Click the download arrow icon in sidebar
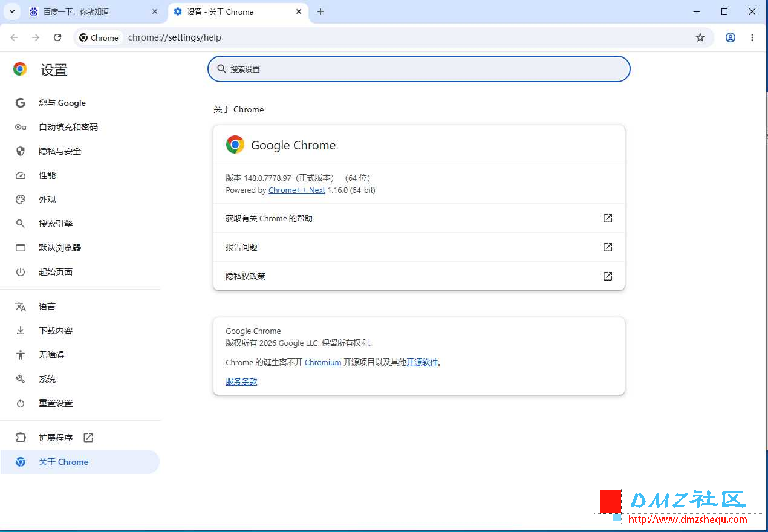This screenshot has height=532, width=768. [21, 331]
